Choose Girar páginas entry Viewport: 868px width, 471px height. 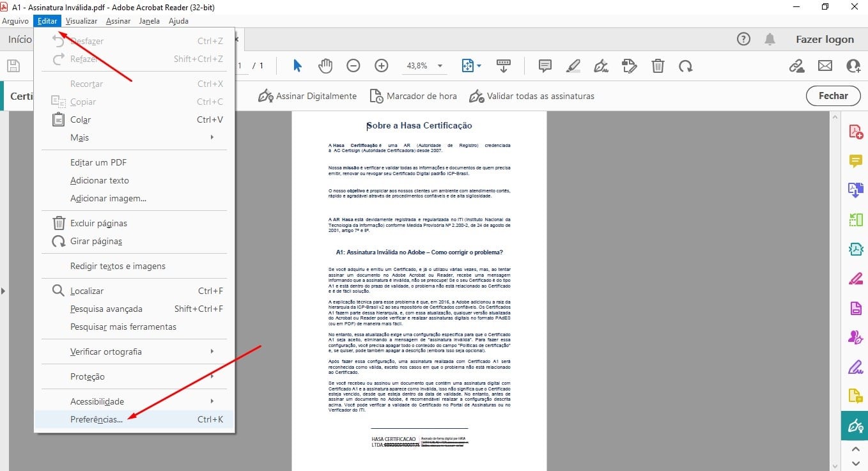click(x=134, y=241)
